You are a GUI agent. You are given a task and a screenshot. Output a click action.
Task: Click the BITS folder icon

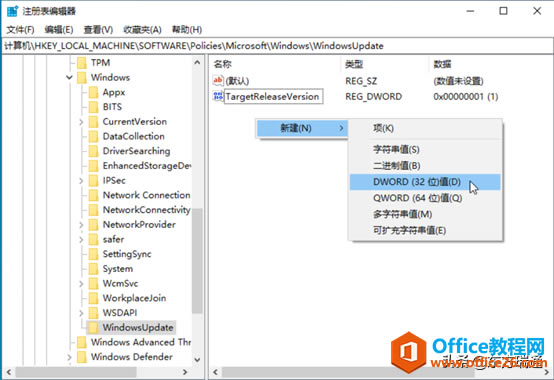(93, 107)
